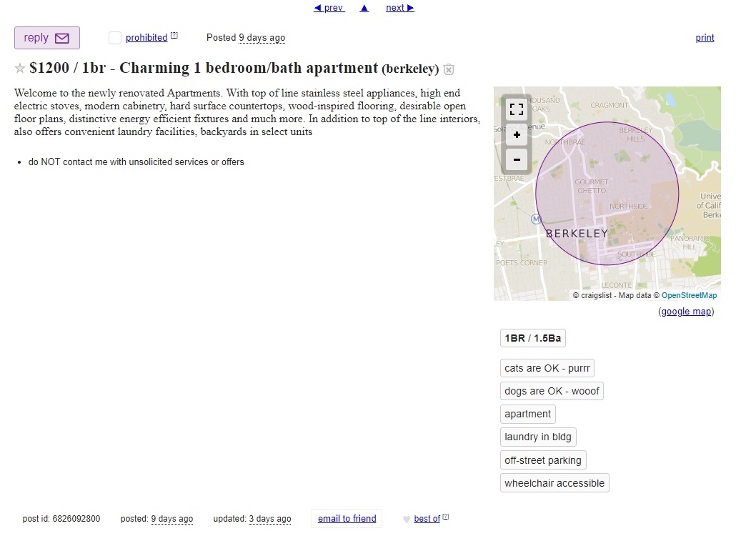Viewport: 756px width, 541px height.
Task: Go to previous listing via prev link
Action: tap(329, 8)
